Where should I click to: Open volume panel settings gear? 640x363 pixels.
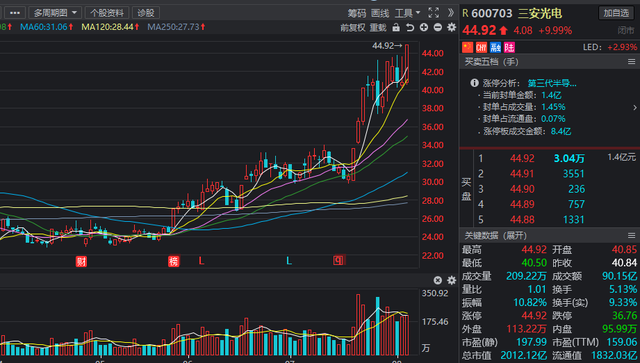coord(451,280)
